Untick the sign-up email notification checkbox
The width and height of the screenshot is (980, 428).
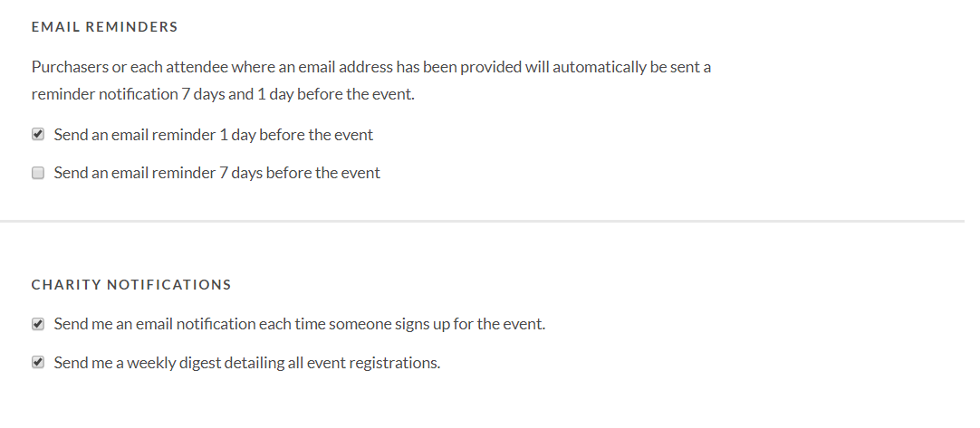coord(38,324)
